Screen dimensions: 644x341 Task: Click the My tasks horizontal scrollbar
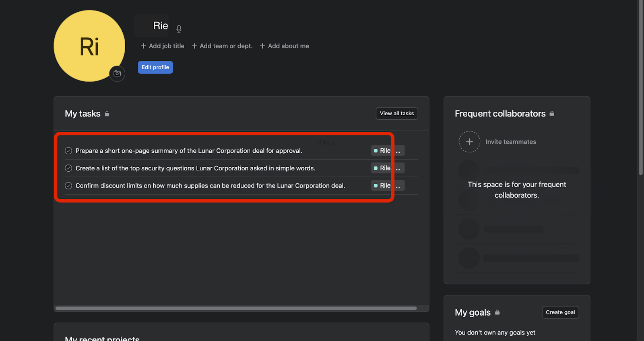[x=236, y=308]
